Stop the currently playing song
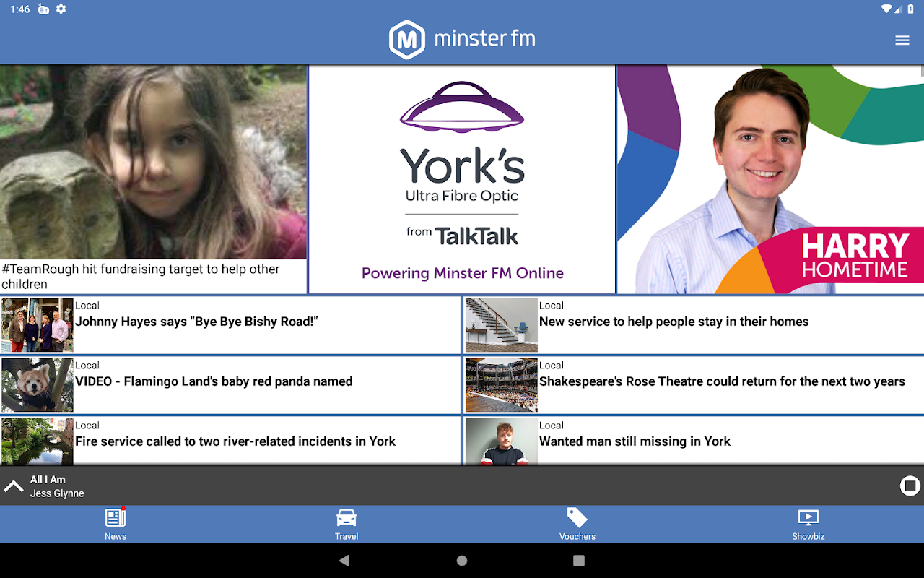 pos(910,486)
